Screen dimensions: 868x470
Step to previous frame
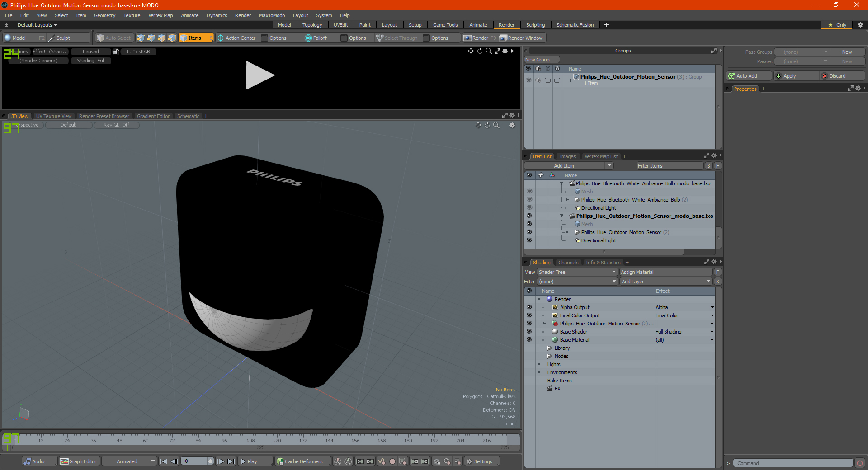pyautogui.click(x=174, y=461)
